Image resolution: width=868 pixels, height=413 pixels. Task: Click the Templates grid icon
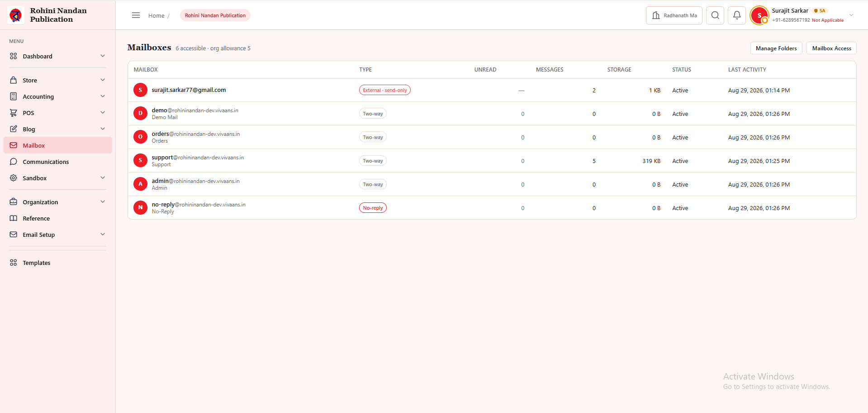14,263
